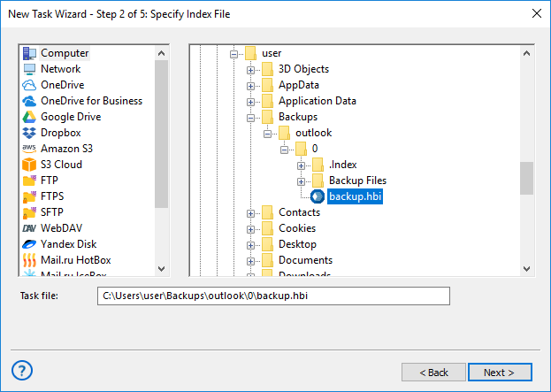Screen dimensions: 551x392
Task: Click the Computer icon in source list
Action: pyautogui.click(x=29, y=53)
